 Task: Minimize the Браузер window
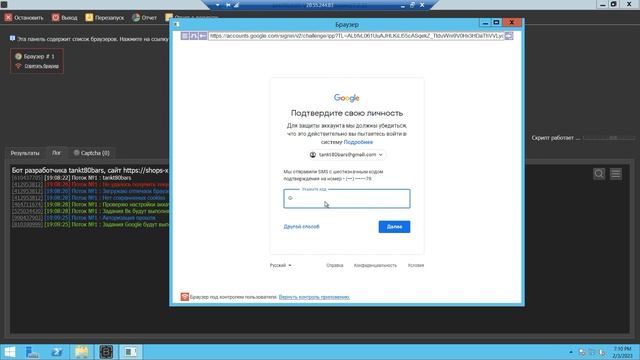485,23
